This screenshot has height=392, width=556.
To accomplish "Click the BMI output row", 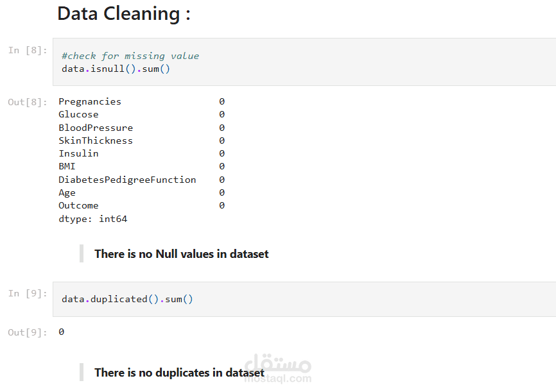I will (67, 166).
